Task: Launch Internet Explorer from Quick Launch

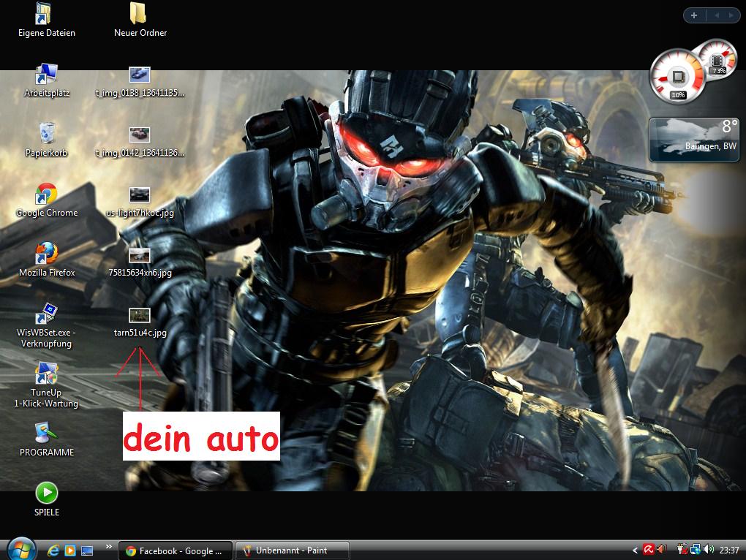Action: pos(53,550)
